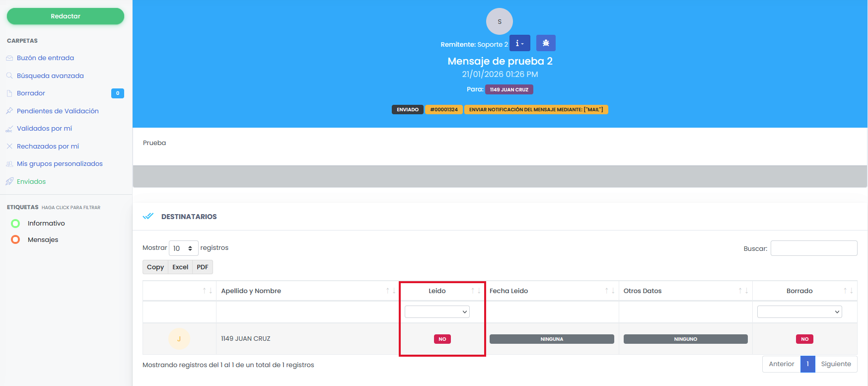Select page 1 in the pagination

click(x=808, y=364)
